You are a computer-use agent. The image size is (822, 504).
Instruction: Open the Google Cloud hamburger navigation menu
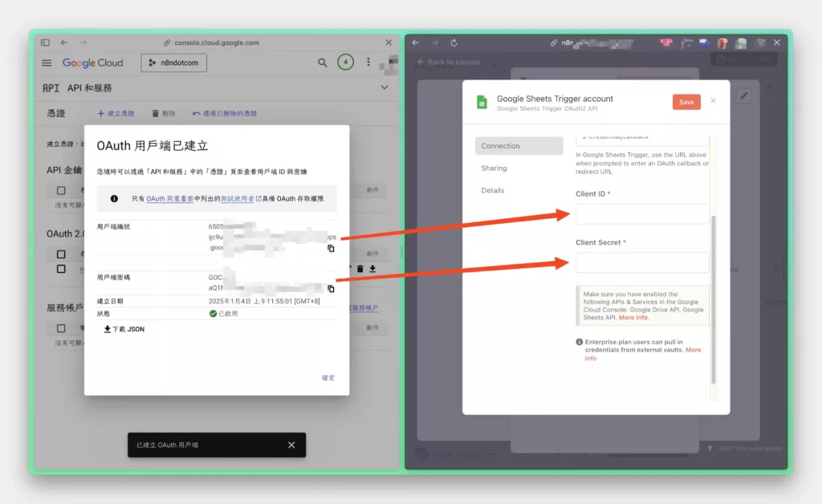(47, 63)
